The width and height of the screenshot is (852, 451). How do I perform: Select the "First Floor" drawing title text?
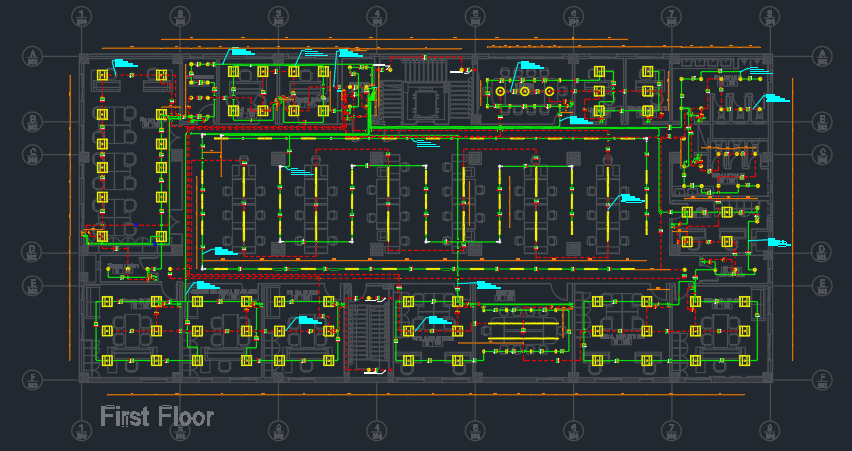tap(157, 417)
